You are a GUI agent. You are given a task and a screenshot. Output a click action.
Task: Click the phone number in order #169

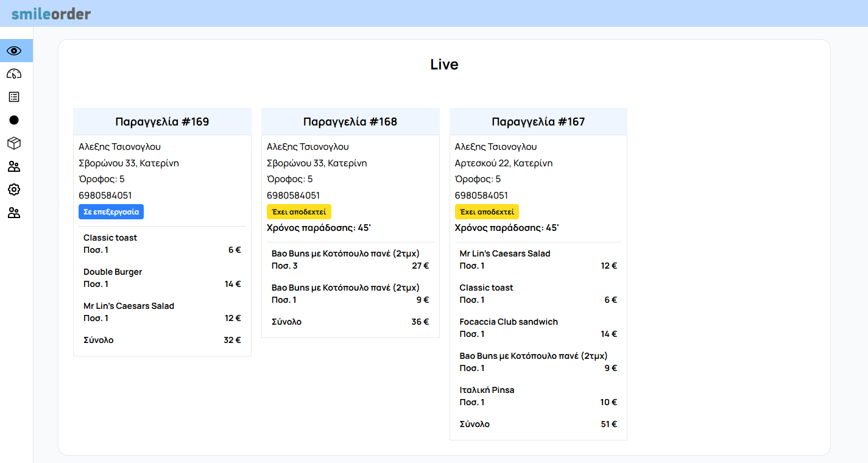[x=105, y=196]
